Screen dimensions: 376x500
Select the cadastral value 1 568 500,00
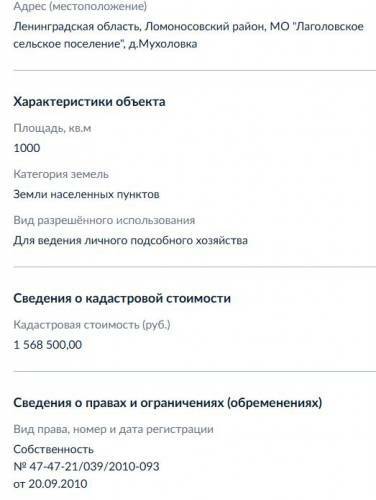[x=48, y=345]
